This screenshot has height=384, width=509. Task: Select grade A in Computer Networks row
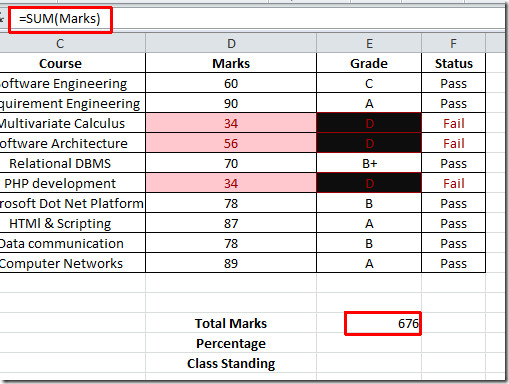[x=369, y=263]
